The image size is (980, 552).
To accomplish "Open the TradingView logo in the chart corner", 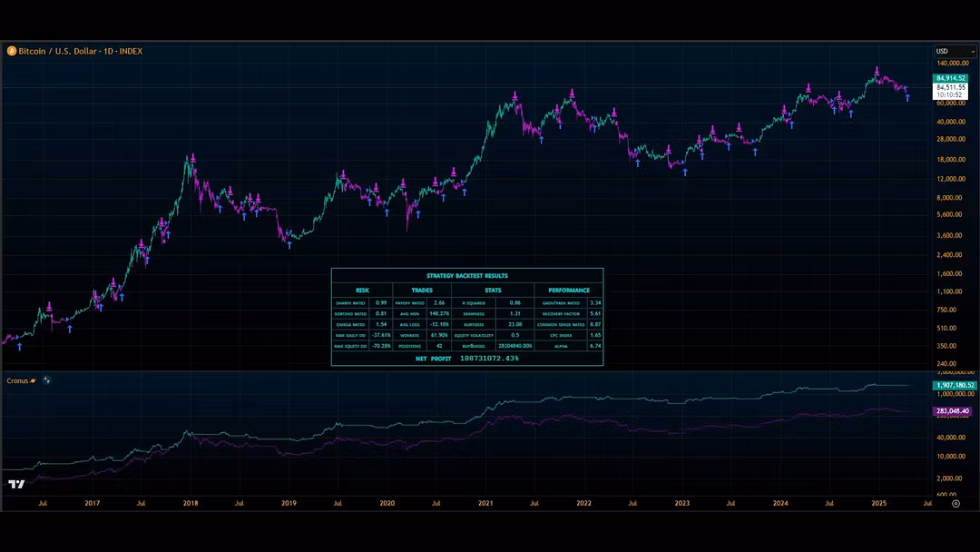I will click(x=15, y=484).
